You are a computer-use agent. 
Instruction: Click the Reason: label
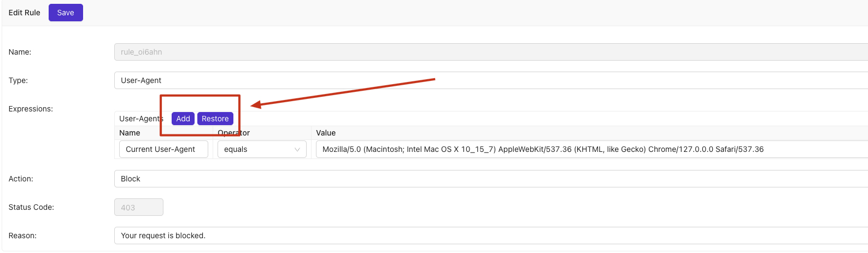point(22,236)
